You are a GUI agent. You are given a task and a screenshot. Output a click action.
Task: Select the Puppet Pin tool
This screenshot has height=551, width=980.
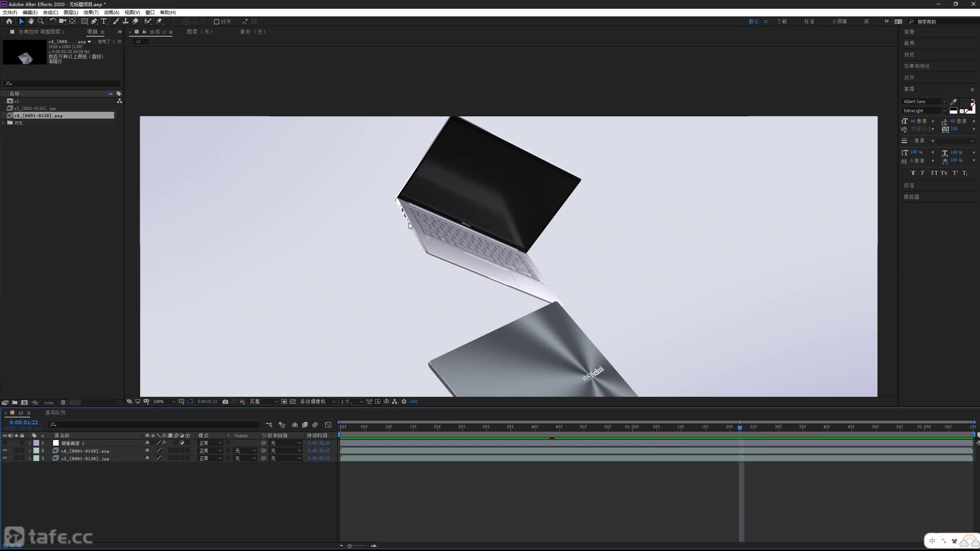point(159,21)
